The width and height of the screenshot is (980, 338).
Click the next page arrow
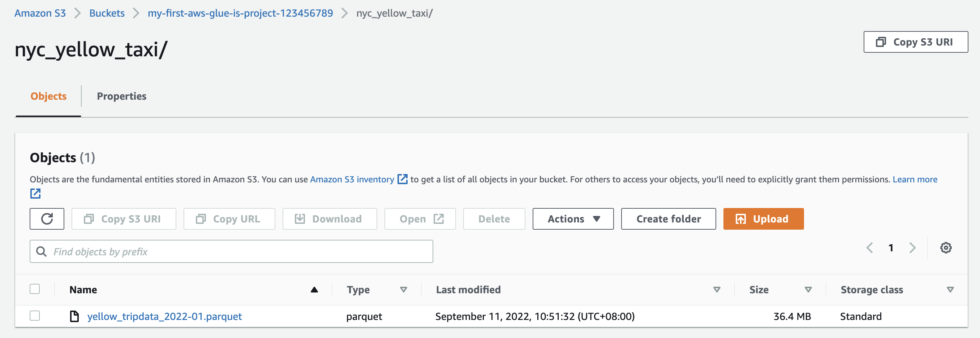click(912, 248)
